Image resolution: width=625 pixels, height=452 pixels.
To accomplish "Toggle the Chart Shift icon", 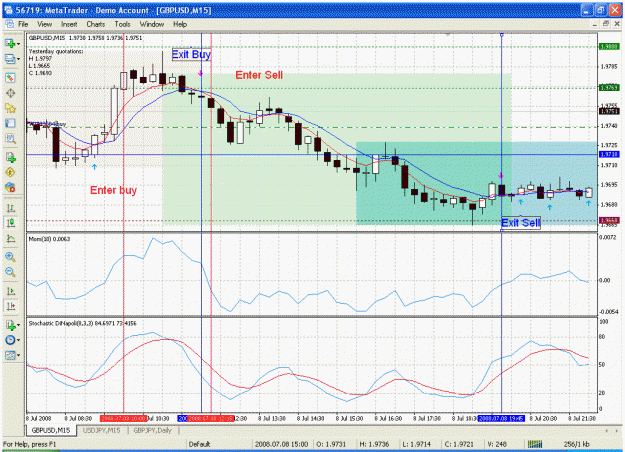I will click(x=10, y=307).
